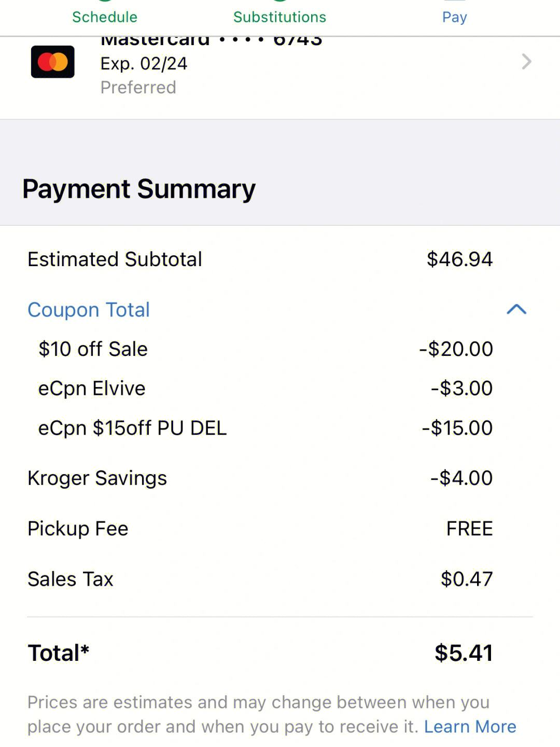Tap the Sales Tax amount $0.47
The height and width of the screenshot is (747, 560).
pos(467,579)
